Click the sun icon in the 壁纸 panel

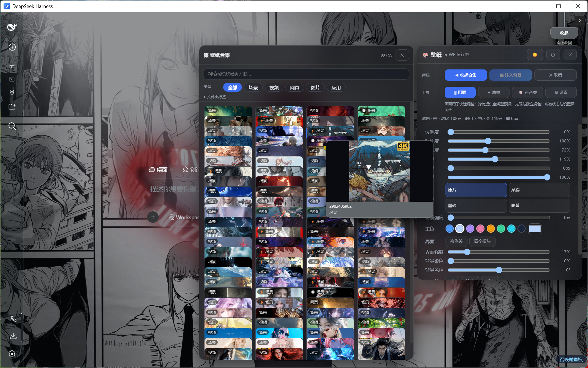pyautogui.click(x=535, y=55)
